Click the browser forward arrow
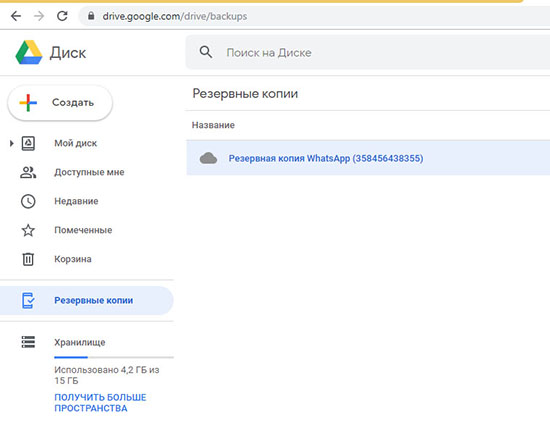Viewport: 550px width, 423px height. coord(39,16)
